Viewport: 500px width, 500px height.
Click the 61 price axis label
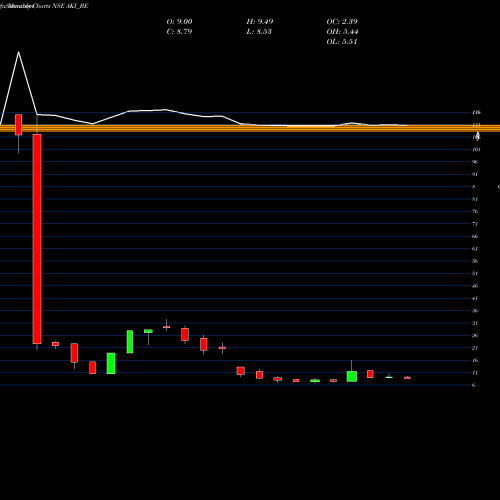(x=475, y=249)
